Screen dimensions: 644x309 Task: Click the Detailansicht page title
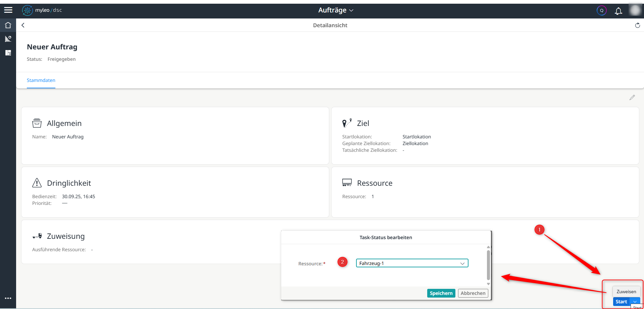330,25
